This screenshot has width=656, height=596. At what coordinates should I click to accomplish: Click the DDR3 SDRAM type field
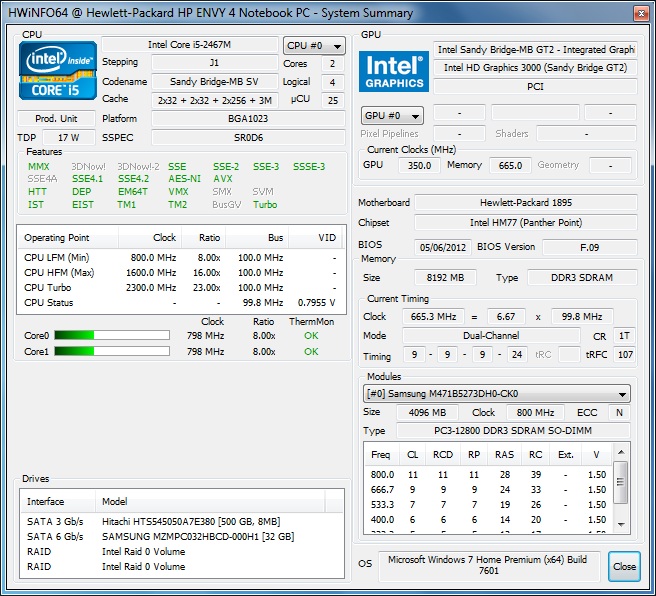click(x=582, y=278)
